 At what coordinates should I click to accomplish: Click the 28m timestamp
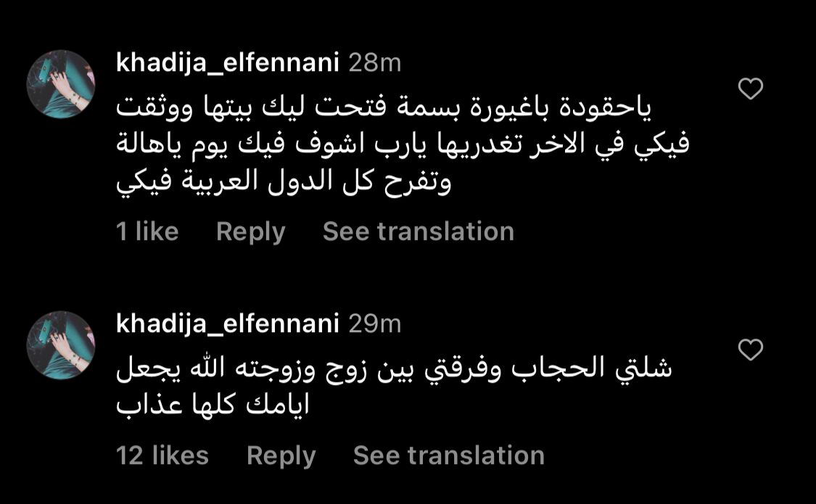coord(375,64)
